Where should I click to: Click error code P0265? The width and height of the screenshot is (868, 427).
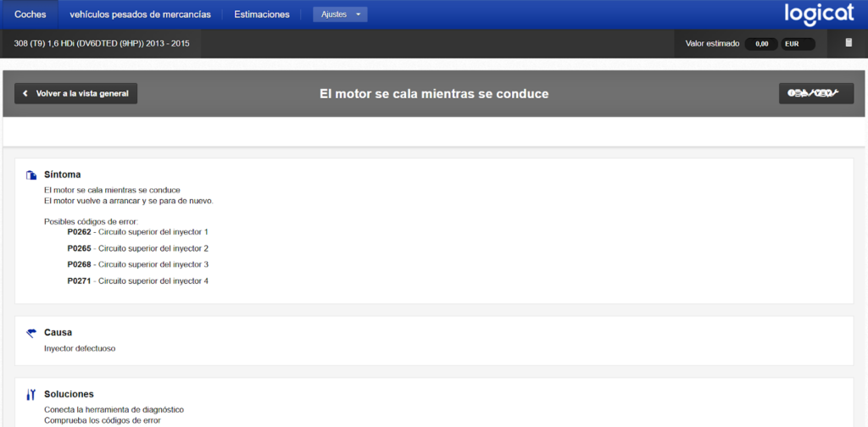pos(79,248)
